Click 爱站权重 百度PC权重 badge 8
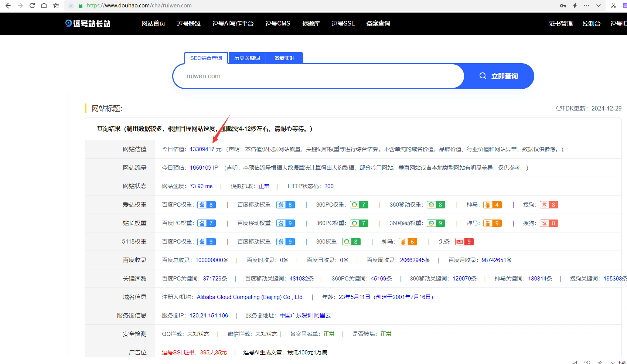The height and width of the screenshot is (364, 627). click(207, 204)
